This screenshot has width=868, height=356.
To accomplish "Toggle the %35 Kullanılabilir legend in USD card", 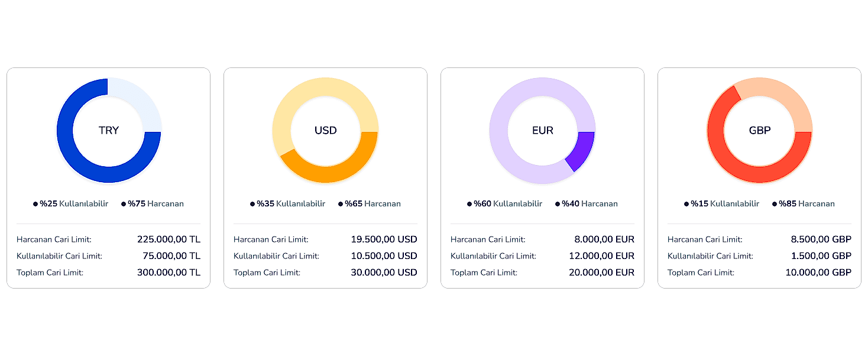I will (288, 204).
